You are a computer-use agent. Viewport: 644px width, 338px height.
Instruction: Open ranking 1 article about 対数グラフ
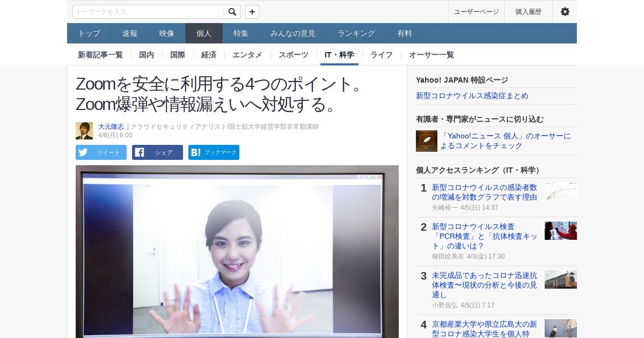[x=485, y=192]
